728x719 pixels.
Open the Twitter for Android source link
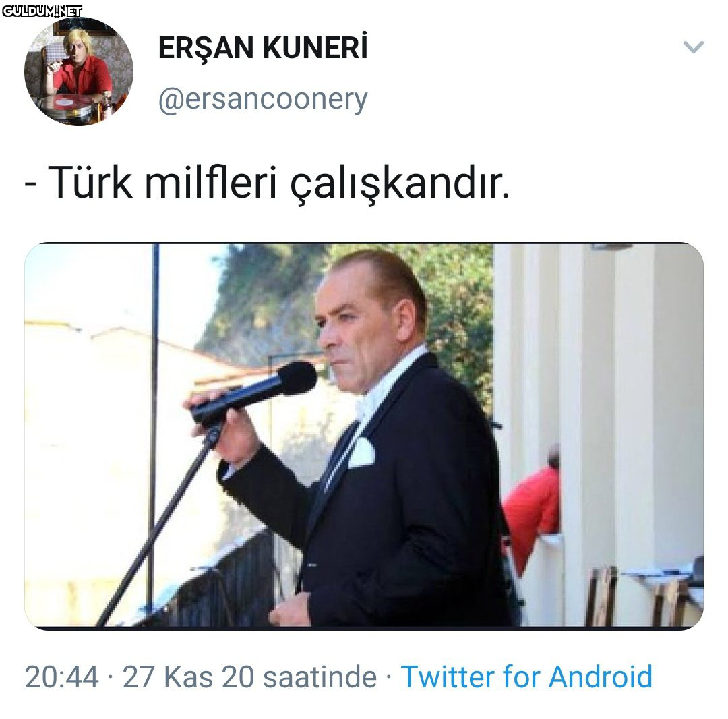526,677
